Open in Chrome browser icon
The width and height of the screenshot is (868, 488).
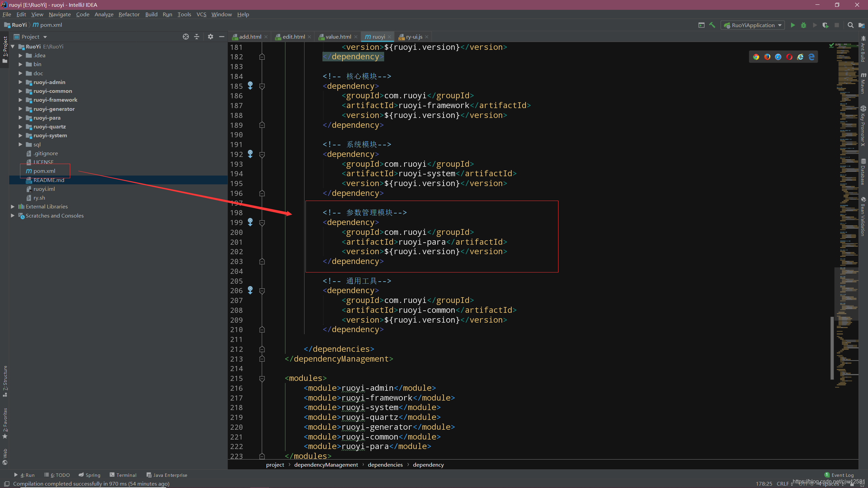pos(756,57)
